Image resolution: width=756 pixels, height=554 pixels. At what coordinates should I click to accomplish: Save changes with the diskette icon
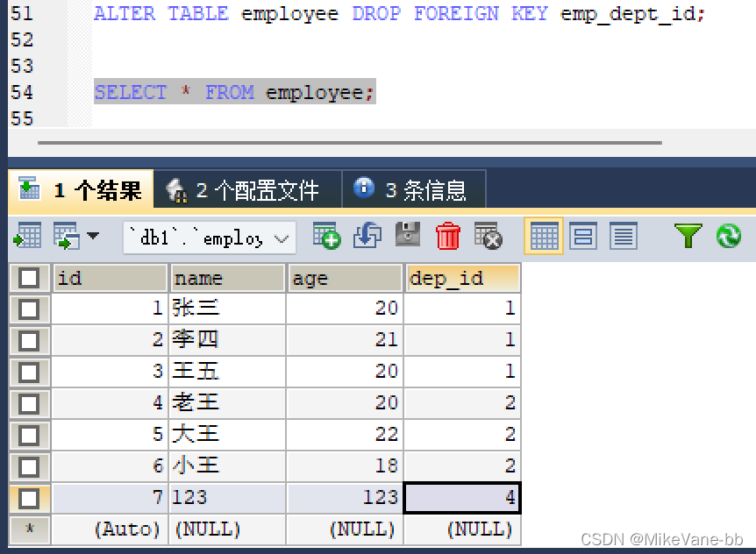tap(407, 236)
